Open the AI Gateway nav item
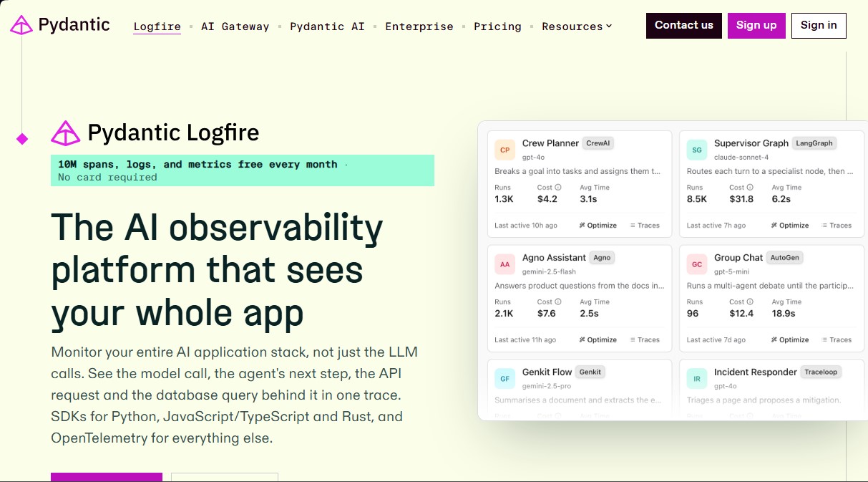The width and height of the screenshot is (868, 482). point(235,26)
